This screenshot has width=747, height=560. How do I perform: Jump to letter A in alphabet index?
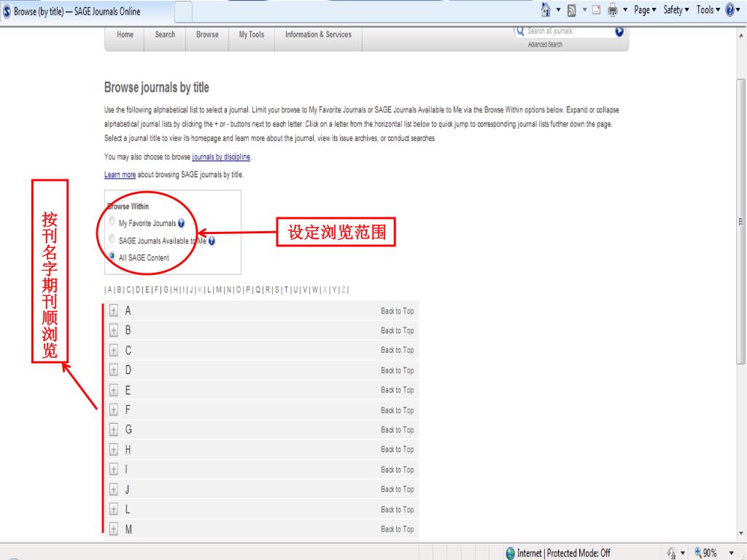point(109,290)
